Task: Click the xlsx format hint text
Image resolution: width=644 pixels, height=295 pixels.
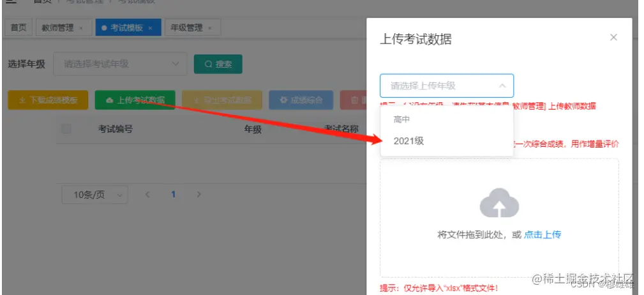Action: tap(439, 288)
